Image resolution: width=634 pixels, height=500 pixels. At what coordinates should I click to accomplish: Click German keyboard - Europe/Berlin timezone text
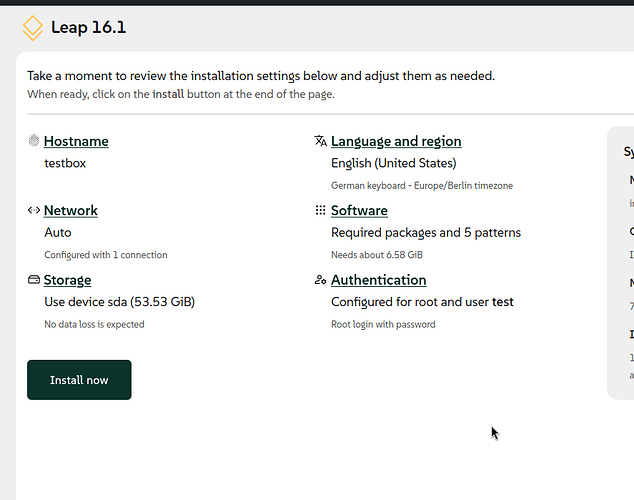[422, 186]
